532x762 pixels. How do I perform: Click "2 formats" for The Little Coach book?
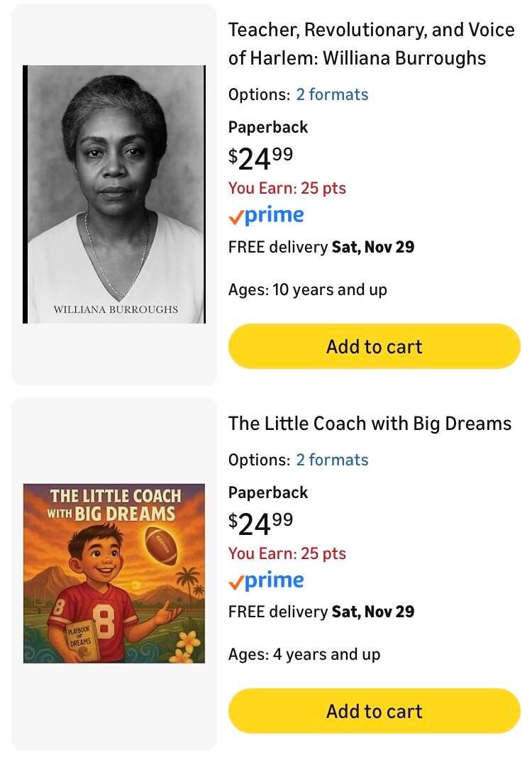point(332,460)
